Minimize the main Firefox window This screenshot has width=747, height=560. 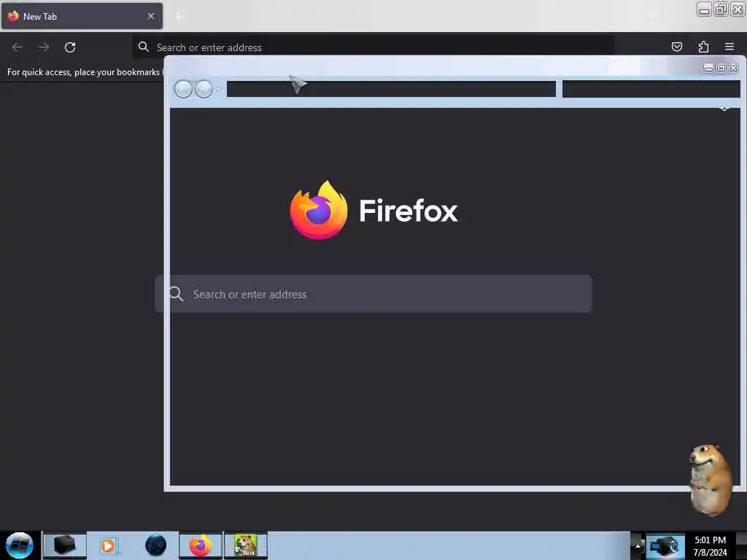point(704,9)
